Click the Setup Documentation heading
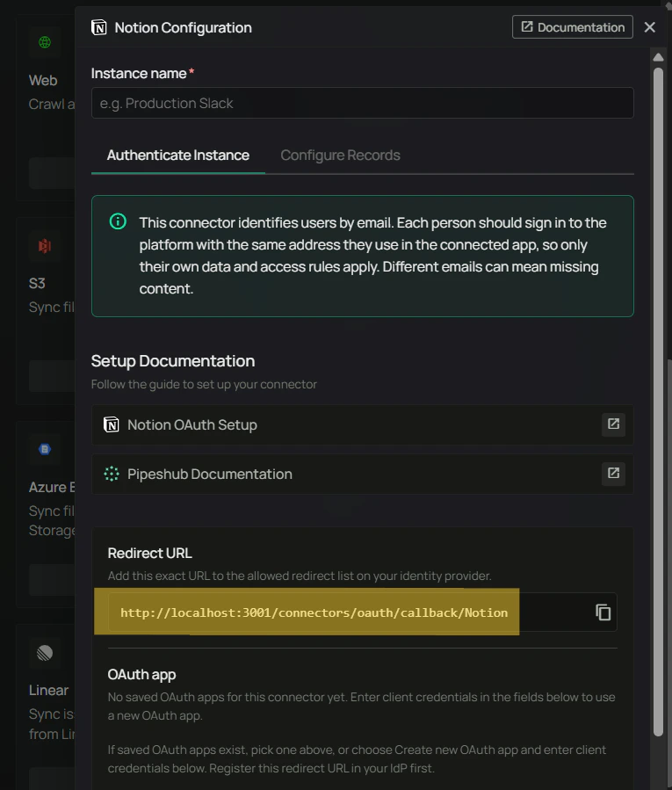 (173, 361)
